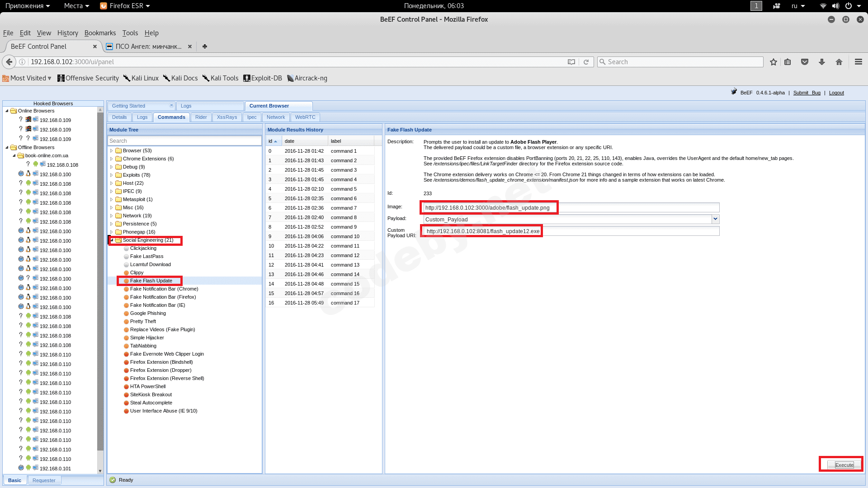Click the Hooked Browsers scroll-down arrow

(x=100, y=471)
